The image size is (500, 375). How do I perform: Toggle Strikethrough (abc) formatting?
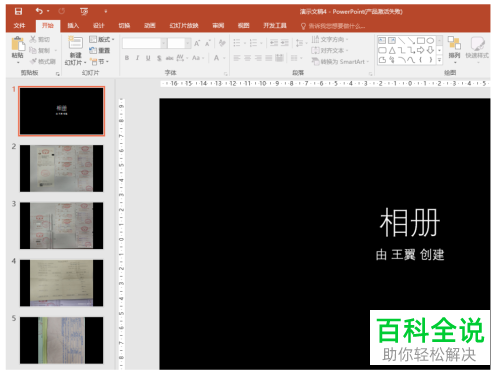coord(170,58)
